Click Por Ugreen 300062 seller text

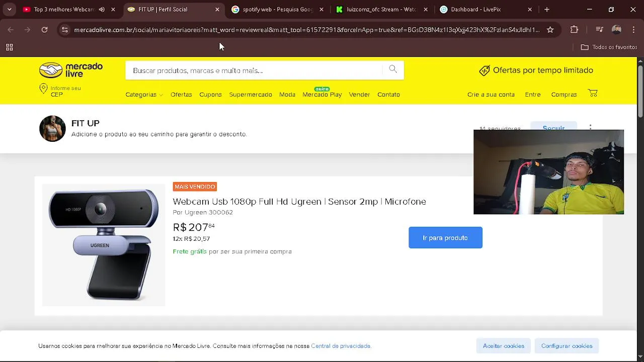tap(203, 213)
